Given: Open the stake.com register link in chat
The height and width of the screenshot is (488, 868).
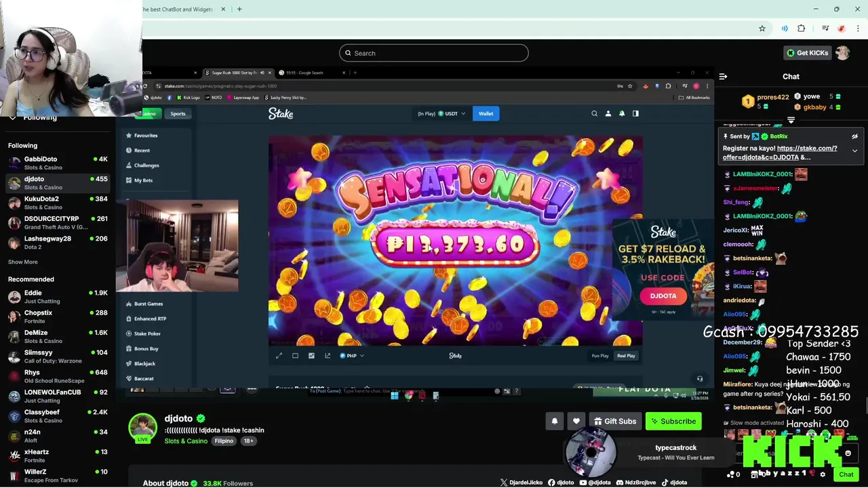Looking at the screenshot, I should (780, 152).
